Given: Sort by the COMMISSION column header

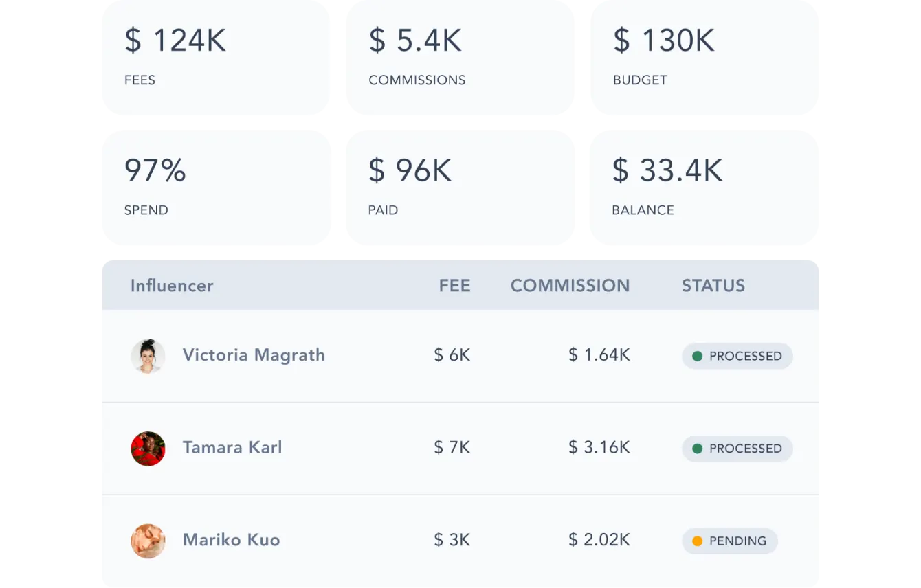Looking at the screenshot, I should point(570,285).
